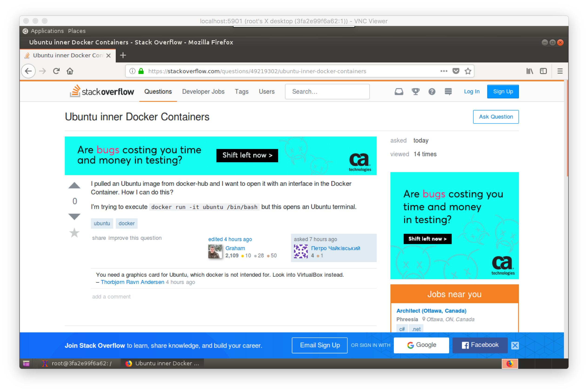This screenshot has height=392, width=588.
Task: Toggle the favorite star on the question
Action: [x=74, y=233]
